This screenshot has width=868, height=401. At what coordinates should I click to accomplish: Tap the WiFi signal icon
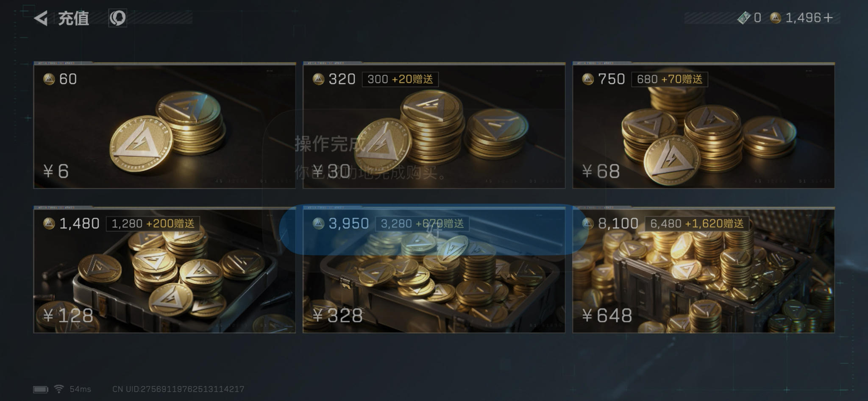[x=59, y=389]
